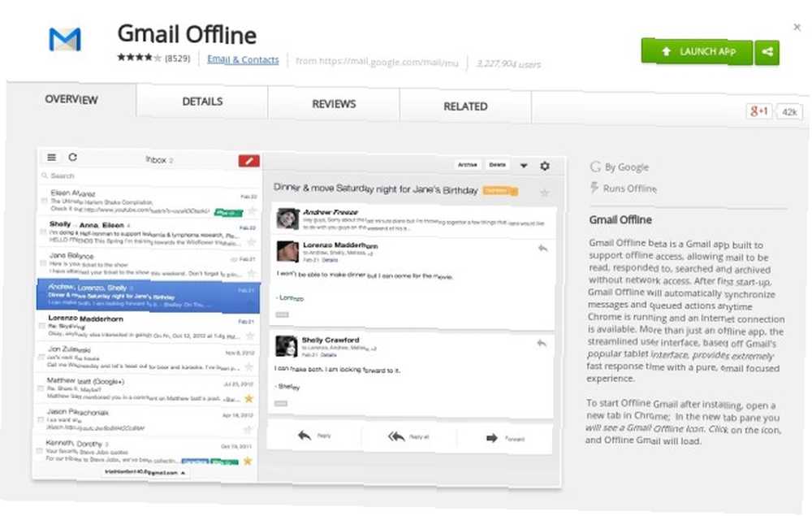
Task: Unstar the Matthew Izatt email
Action: point(249,398)
